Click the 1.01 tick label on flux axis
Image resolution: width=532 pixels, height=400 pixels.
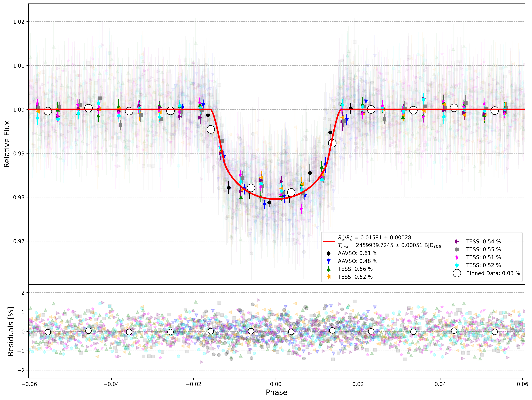pyautogui.click(x=19, y=66)
